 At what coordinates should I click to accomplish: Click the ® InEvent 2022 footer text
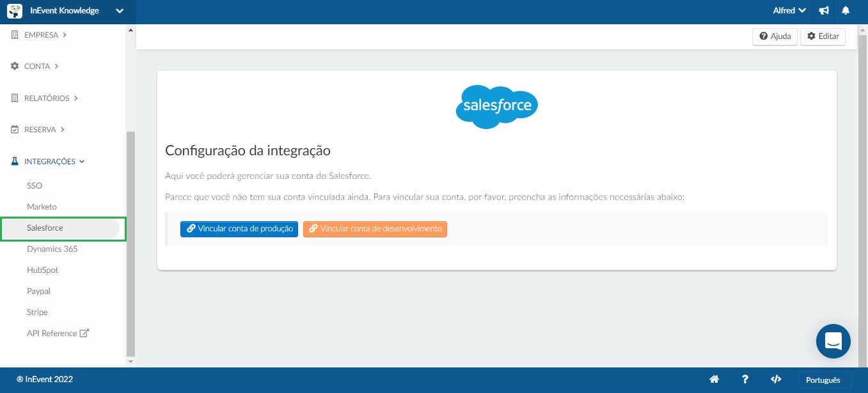click(45, 380)
